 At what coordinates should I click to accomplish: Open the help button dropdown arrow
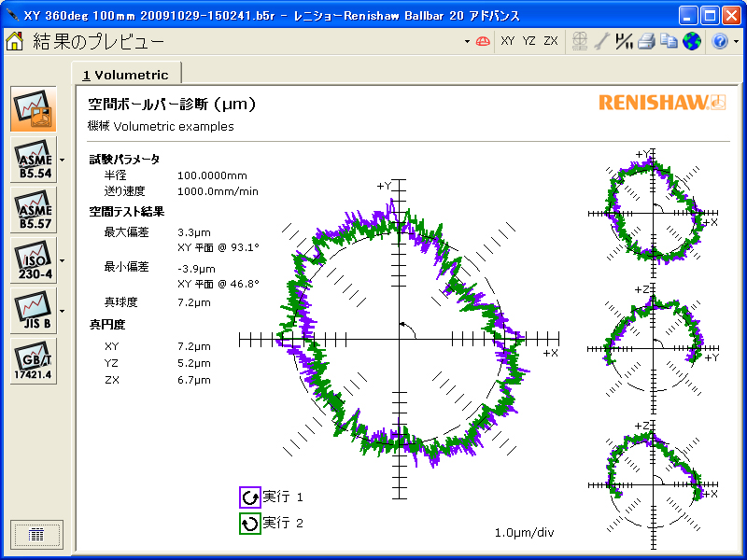pyautogui.click(x=736, y=41)
